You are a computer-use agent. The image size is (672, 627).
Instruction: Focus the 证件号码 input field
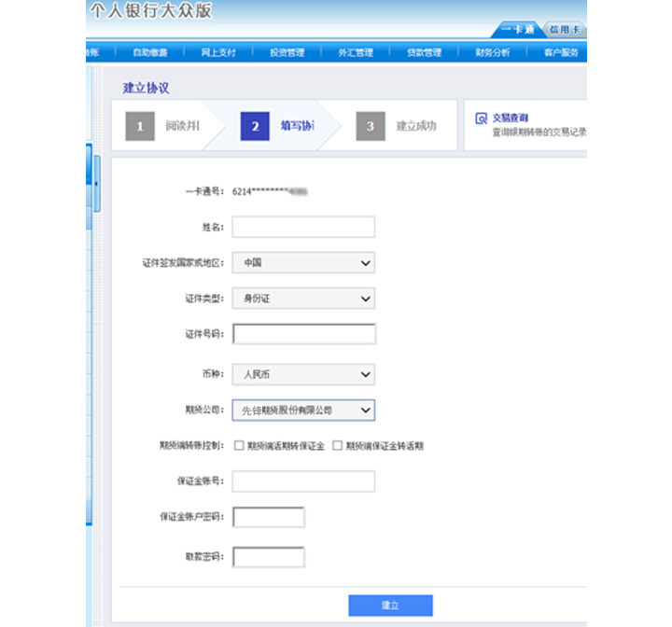click(x=304, y=334)
